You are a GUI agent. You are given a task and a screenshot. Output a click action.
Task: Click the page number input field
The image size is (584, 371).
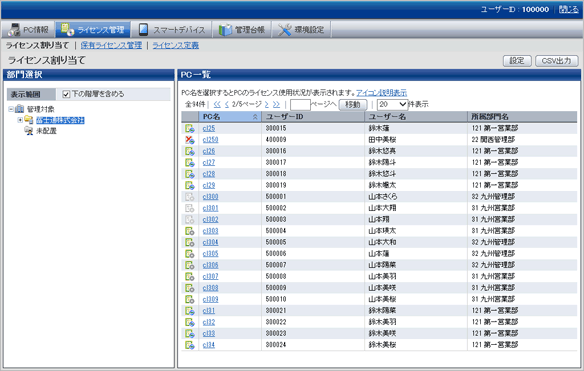click(300, 105)
